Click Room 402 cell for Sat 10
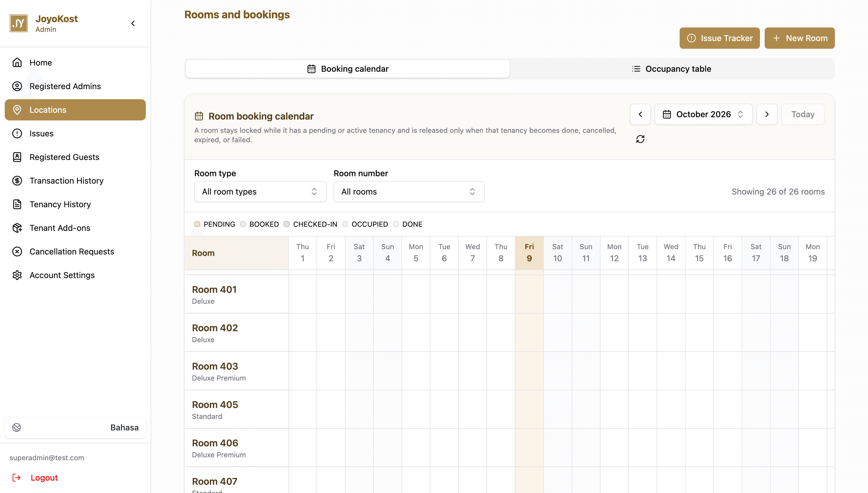 [x=558, y=332]
